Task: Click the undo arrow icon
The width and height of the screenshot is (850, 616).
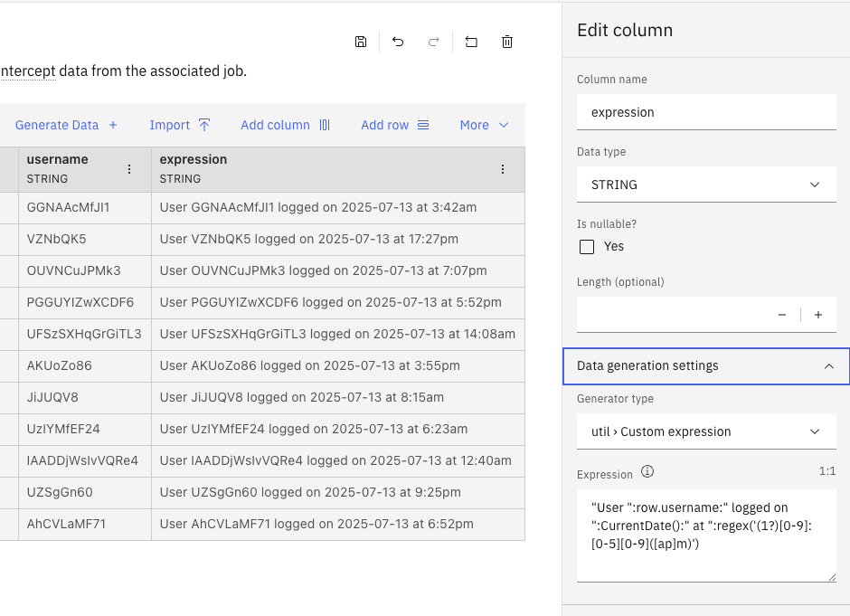Action: click(x=398, y=42)
